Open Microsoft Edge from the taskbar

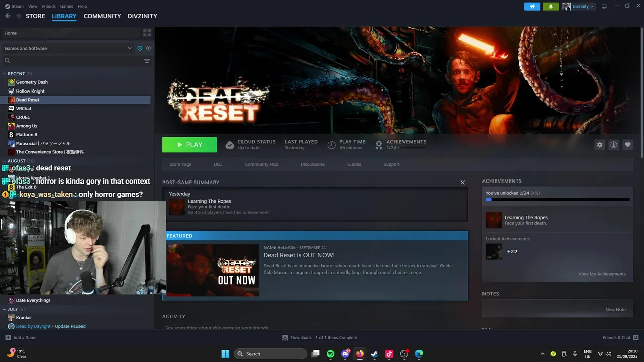click(419, 354)
